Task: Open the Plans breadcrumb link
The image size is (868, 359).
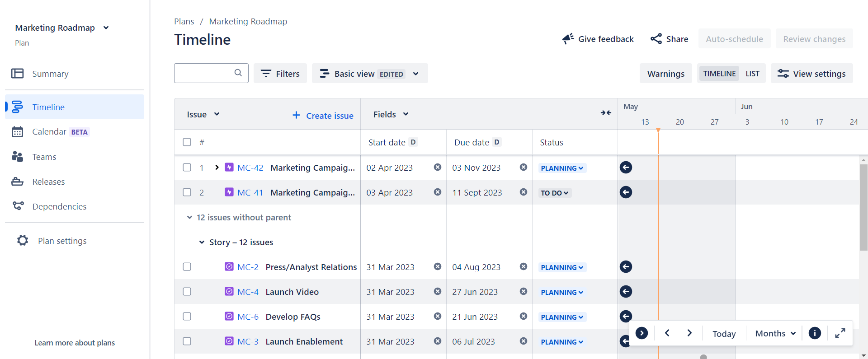Action: (x=184, y=21)
